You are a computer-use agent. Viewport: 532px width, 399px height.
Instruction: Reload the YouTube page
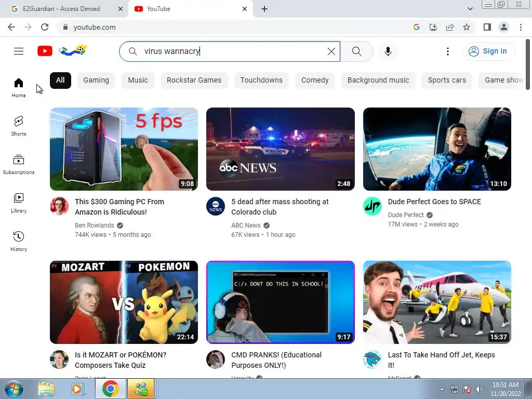[x=45, y=27]
